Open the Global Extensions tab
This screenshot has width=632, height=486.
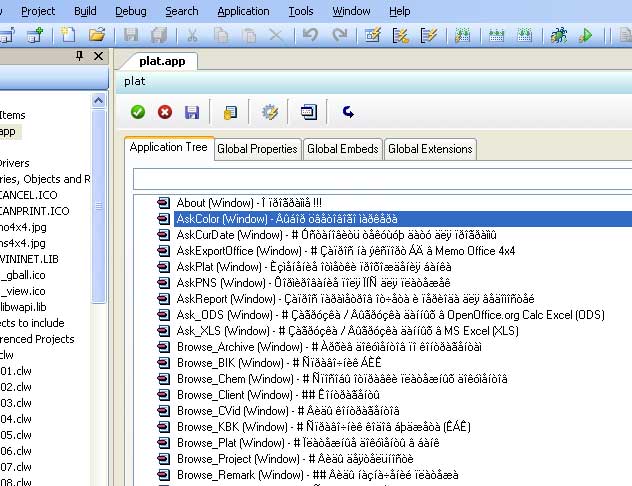[429, 149]
